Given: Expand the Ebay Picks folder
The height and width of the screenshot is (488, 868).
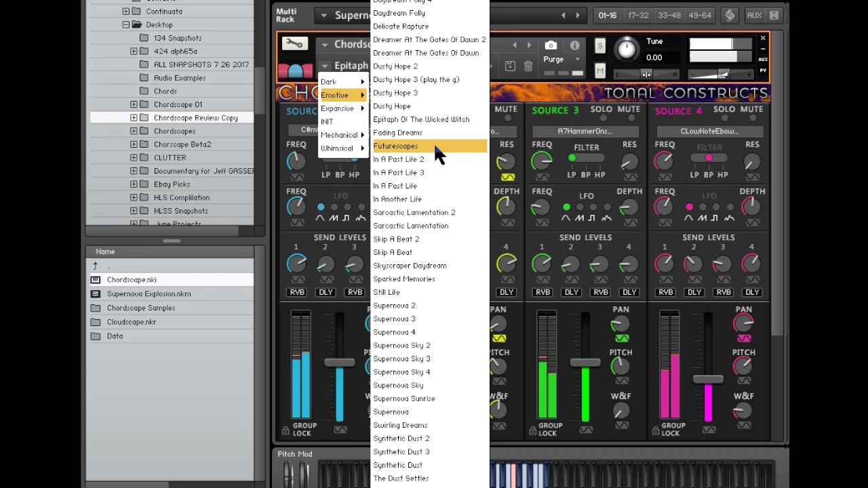Looking at the screenshot, I should (134, 184).
